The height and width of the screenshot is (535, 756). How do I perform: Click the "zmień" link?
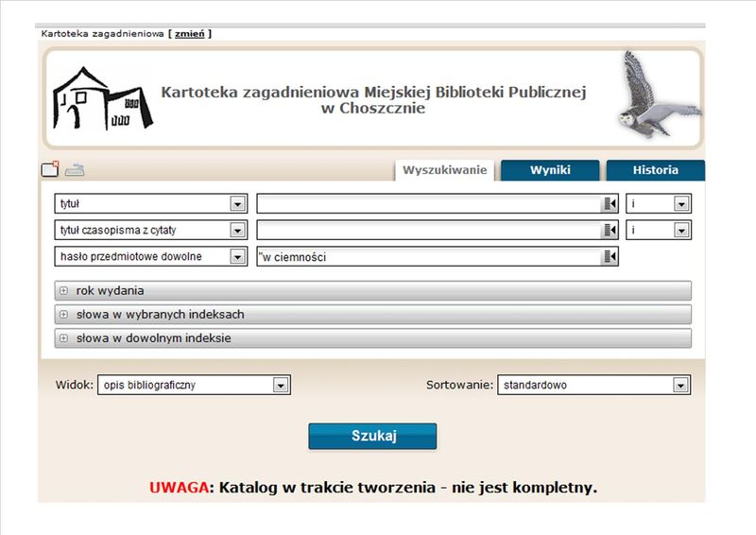(190, 34)
